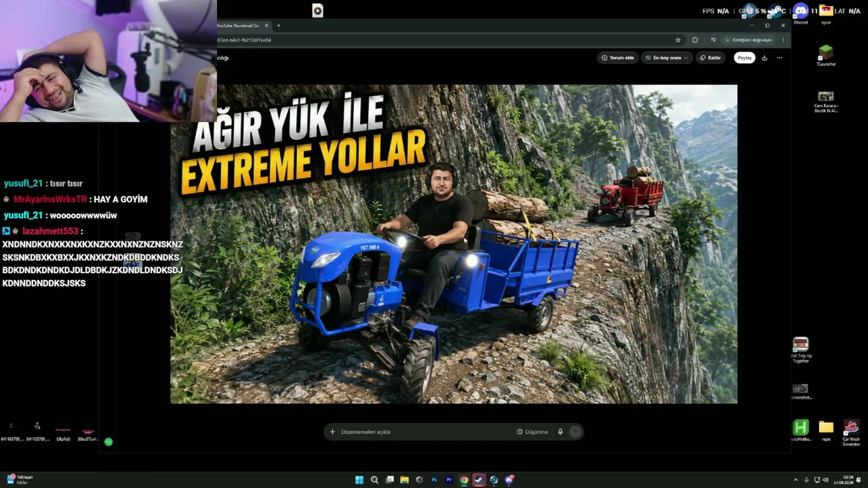Open the screenshot file on desktop
This screenshot has width=868, height=488.
pos(801,392)
